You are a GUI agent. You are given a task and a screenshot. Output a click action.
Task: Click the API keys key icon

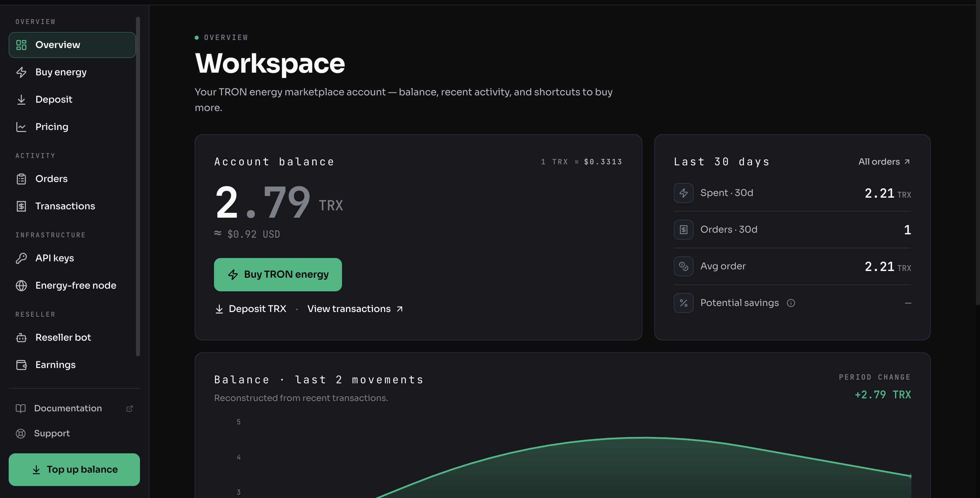coord(21,258)
